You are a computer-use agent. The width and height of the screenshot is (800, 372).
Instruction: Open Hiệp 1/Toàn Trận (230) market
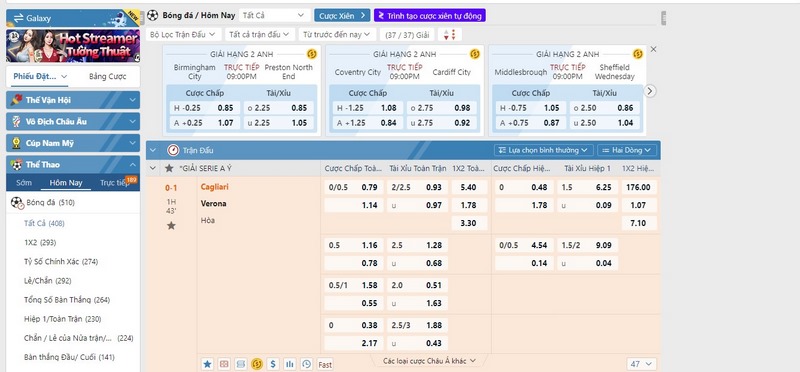pyautogui.click(x=62, y=319)
